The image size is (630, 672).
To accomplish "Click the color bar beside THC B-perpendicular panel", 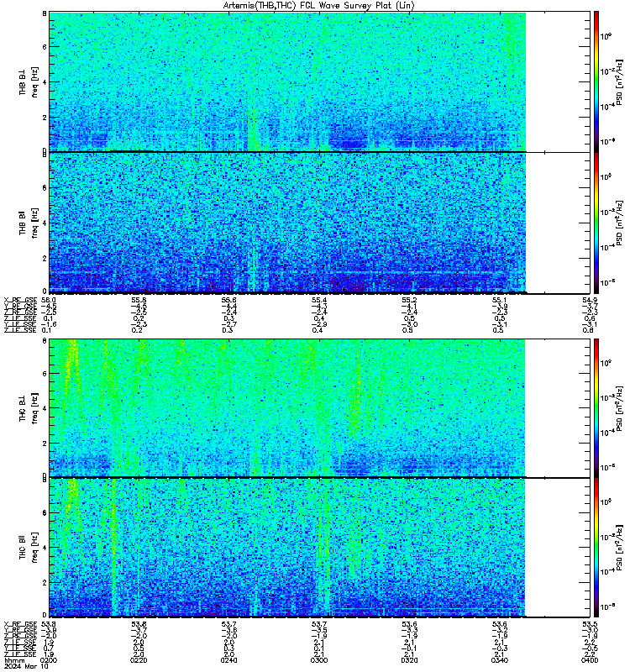I will click(596, 407).
